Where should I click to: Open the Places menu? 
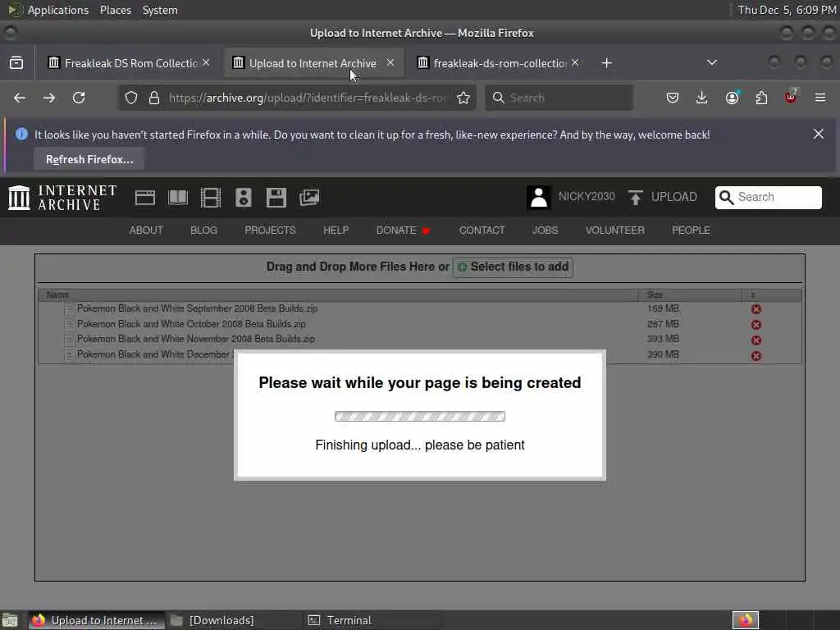(116, 10)
